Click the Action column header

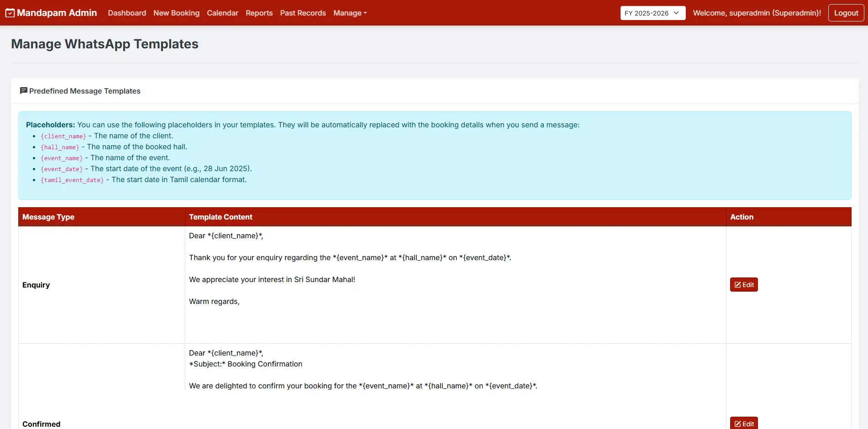click(x=789, y=217)
